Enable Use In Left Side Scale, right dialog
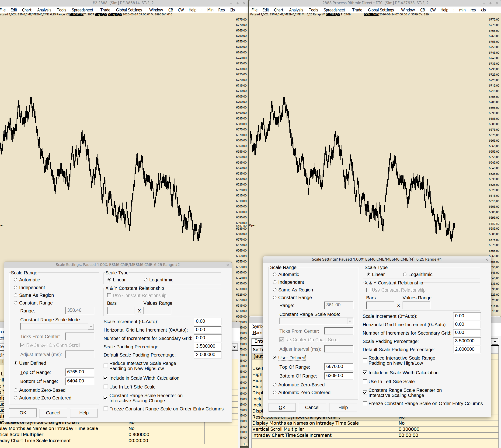Image resolution: width=501 pixels, height=448 pixels. (365, 381)
